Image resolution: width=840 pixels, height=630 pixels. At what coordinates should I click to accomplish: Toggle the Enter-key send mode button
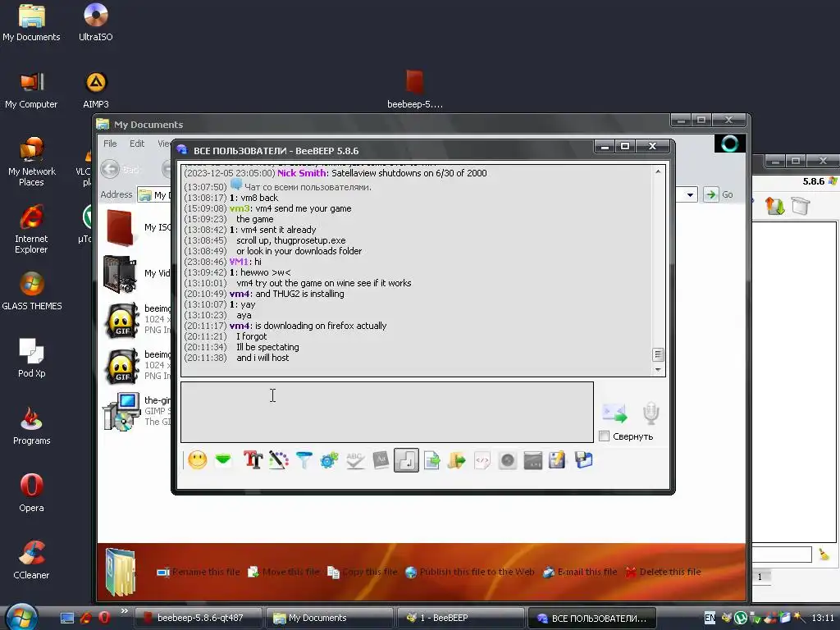coord(406,460)
